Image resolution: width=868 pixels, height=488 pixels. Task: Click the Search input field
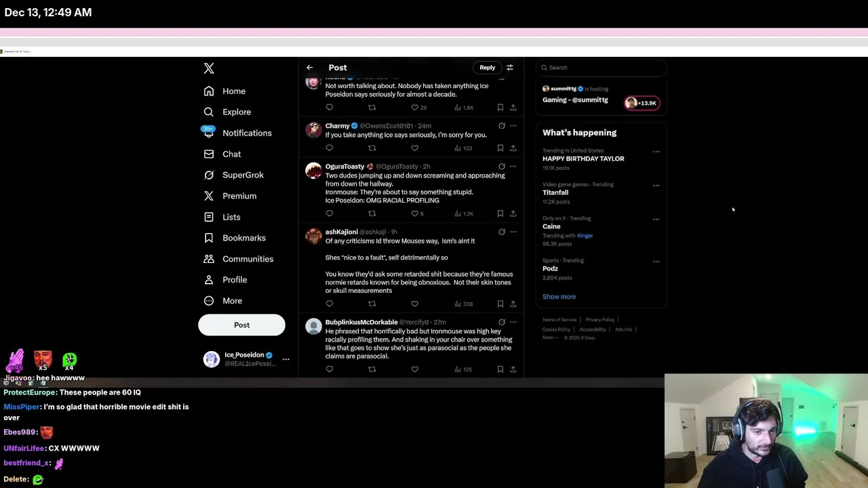[601, 68]
